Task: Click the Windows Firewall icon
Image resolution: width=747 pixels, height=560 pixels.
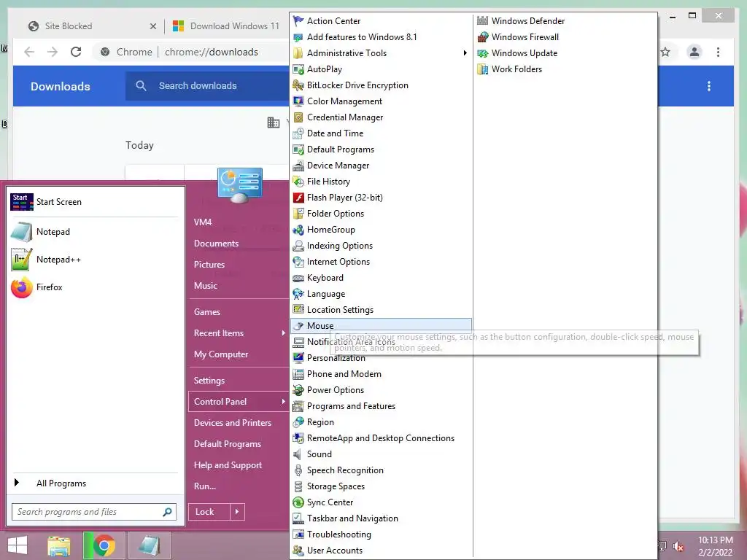Action: [x=483, y=37]
